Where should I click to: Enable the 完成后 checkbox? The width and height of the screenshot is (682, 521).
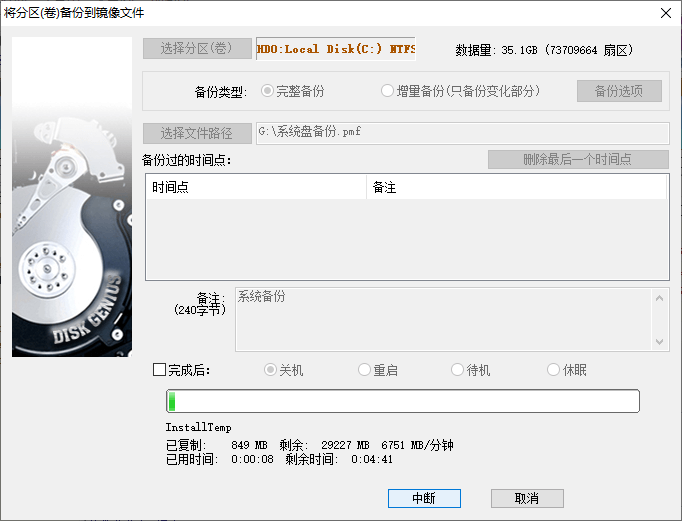click(x=159, y=370)
